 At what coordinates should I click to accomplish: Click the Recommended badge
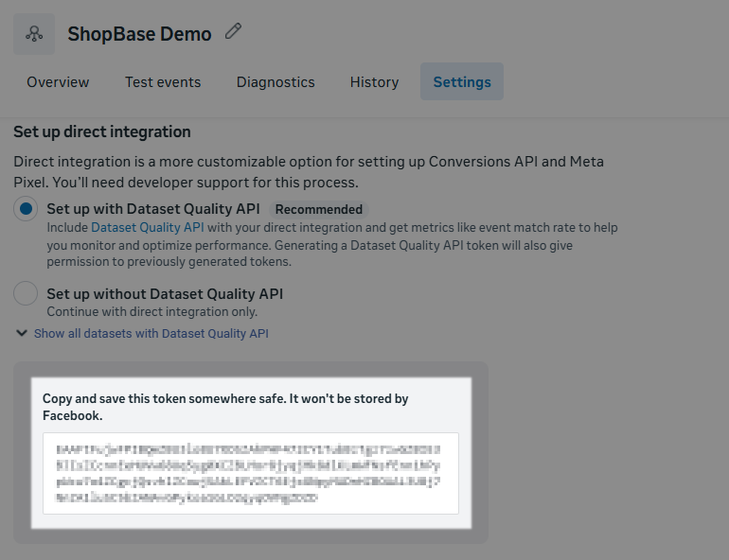click(318, 209)
